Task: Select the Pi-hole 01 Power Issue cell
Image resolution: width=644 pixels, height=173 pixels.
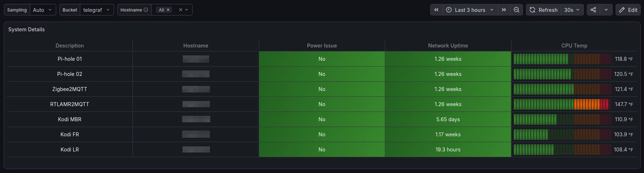Action: [322, 59]
